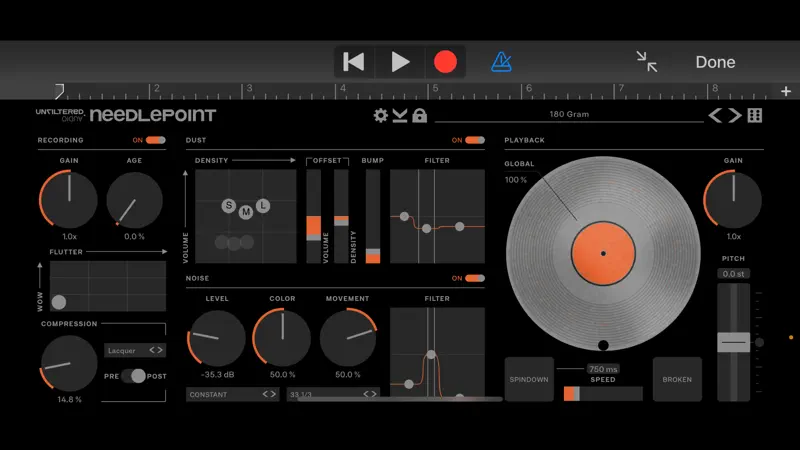
Task: Save preset with the download arrow icon
Action: coord(400,115)
